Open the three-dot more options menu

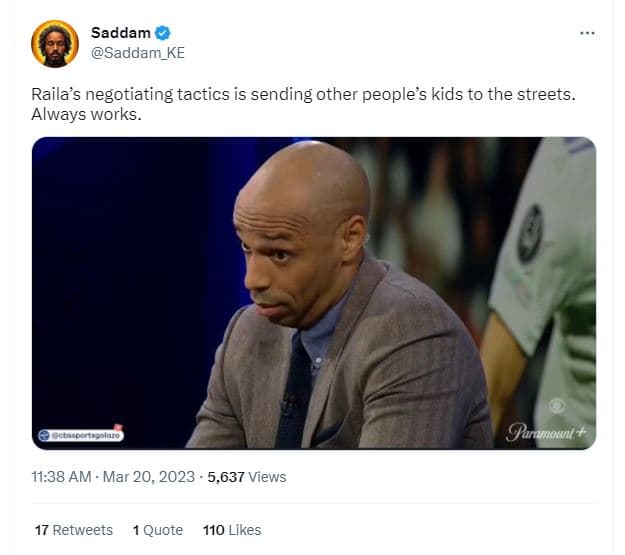(x=587, y=33)
